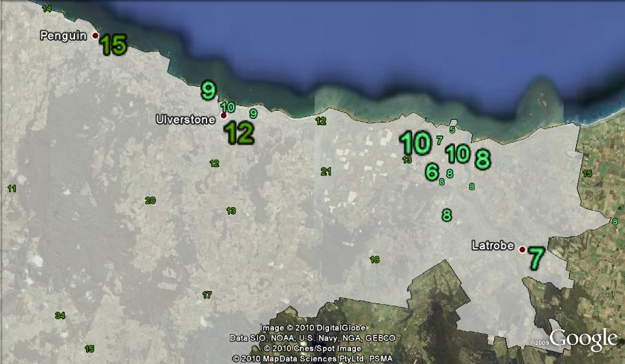This screenshot has width=625, height=364.
Task: Select the number 21 marker
Action: [326, 171]
